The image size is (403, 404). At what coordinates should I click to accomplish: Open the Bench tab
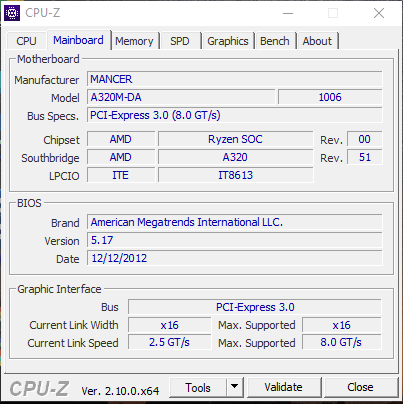click(x=275, y=41)
